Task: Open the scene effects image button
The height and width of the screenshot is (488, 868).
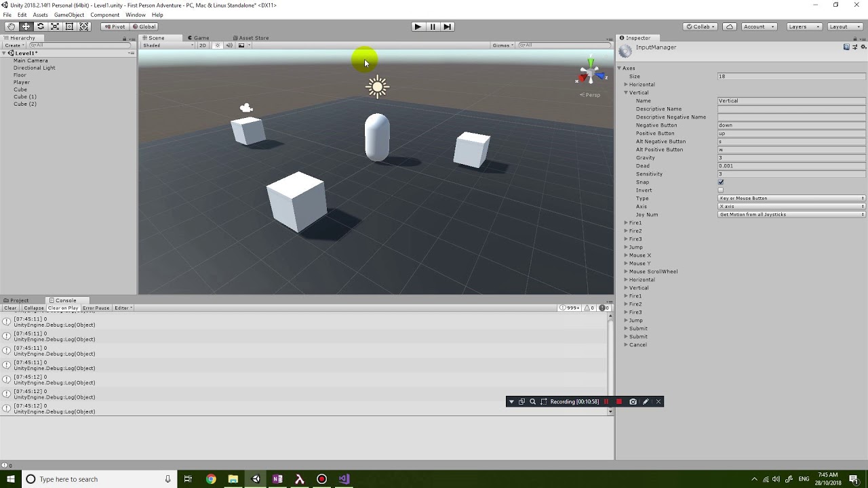Action: click(241, 45)
